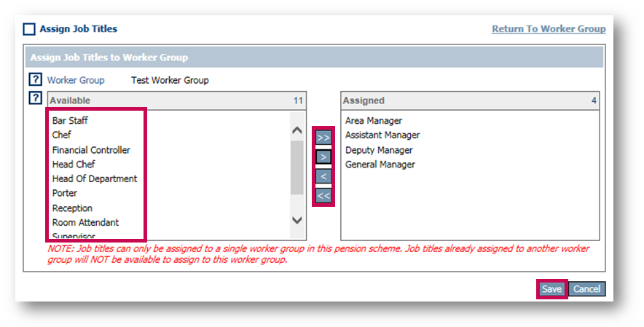Select Bar Staff in Available list

pyautogui.click(x=70, y=121)
